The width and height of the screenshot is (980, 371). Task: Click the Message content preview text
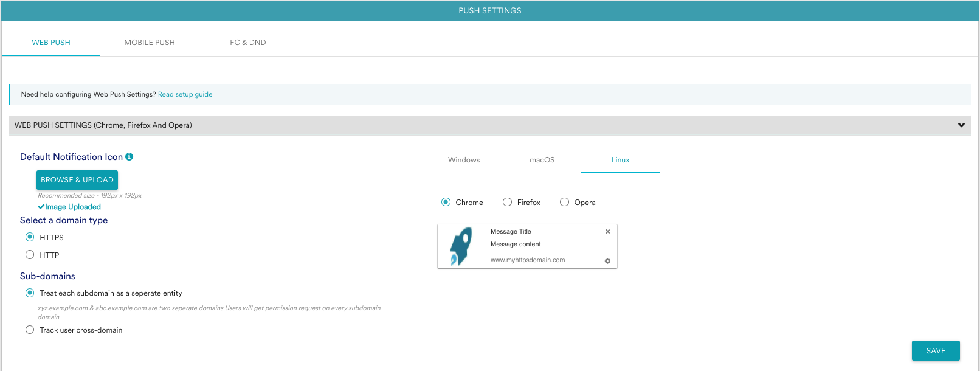pyautogui.click(x=516, y=244)
